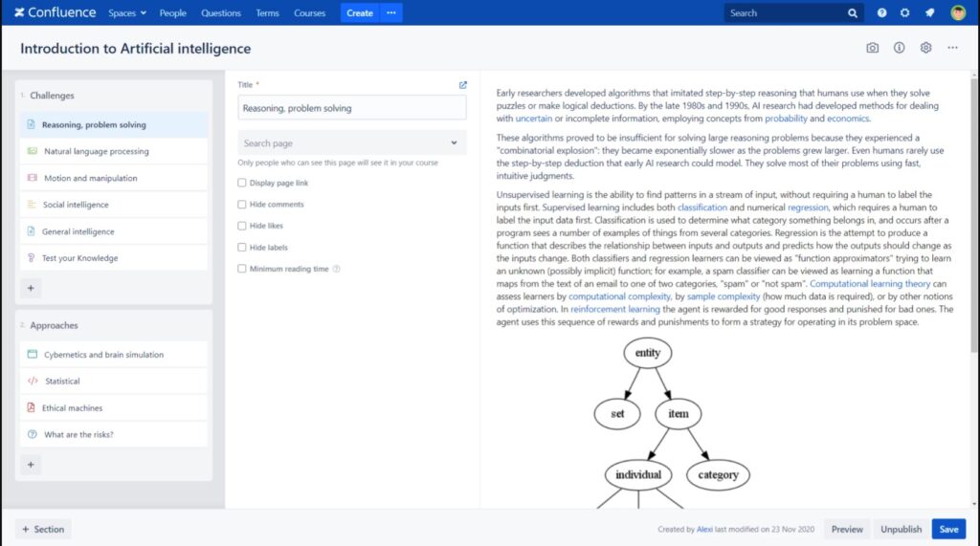Open notifications pin icon in top bar
980x546 pixels.
click(x=929, y=12)
